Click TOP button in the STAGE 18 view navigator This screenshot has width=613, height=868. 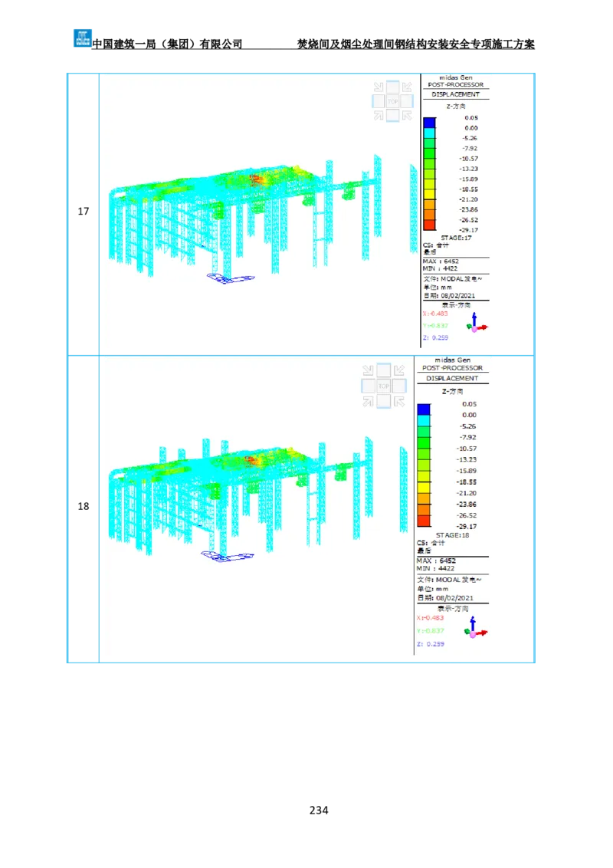point(383,386)
